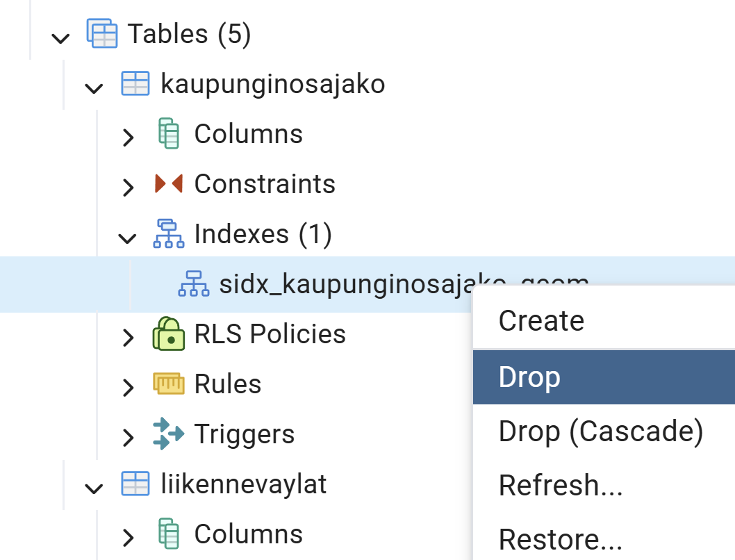Click the Tables group icon

tap(101, 33)
